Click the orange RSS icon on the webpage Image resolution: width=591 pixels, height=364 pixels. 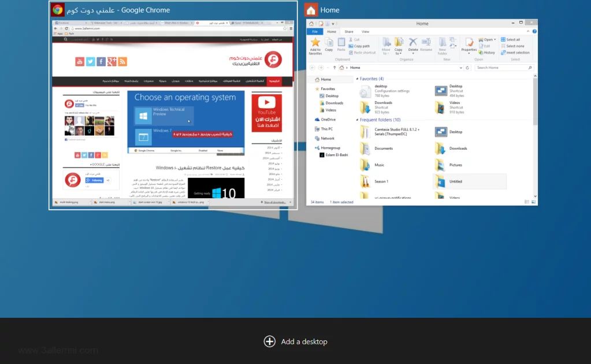click(x=122, y=62)
